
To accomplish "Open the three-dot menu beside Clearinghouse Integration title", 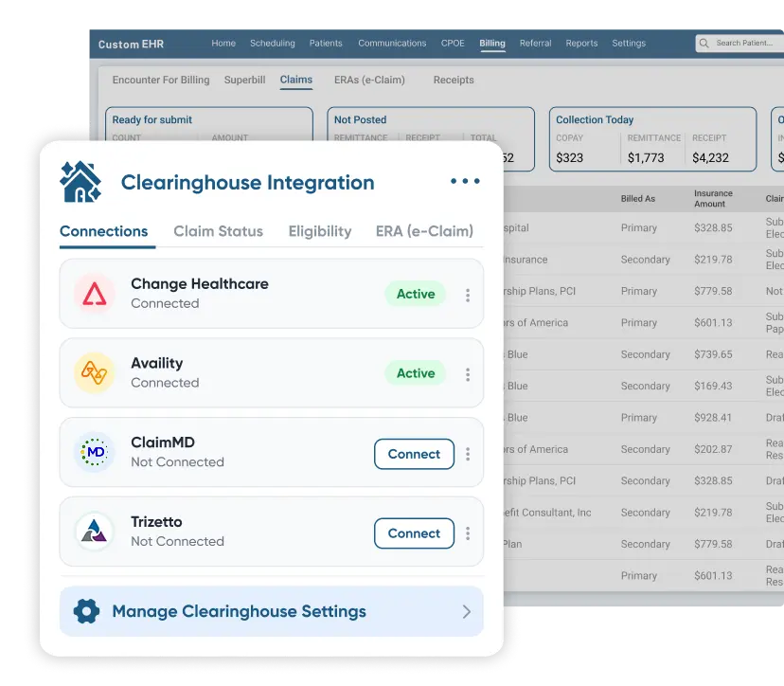I will pos(465,181).
